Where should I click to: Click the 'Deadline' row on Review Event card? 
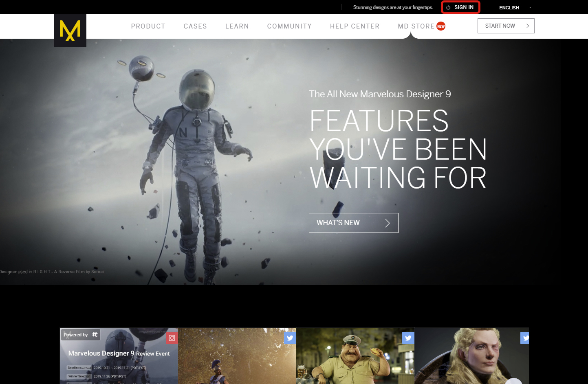[107, 368]
